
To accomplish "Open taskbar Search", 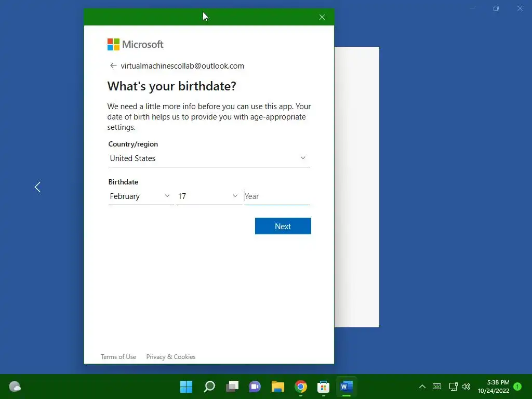I will [209, 387].
